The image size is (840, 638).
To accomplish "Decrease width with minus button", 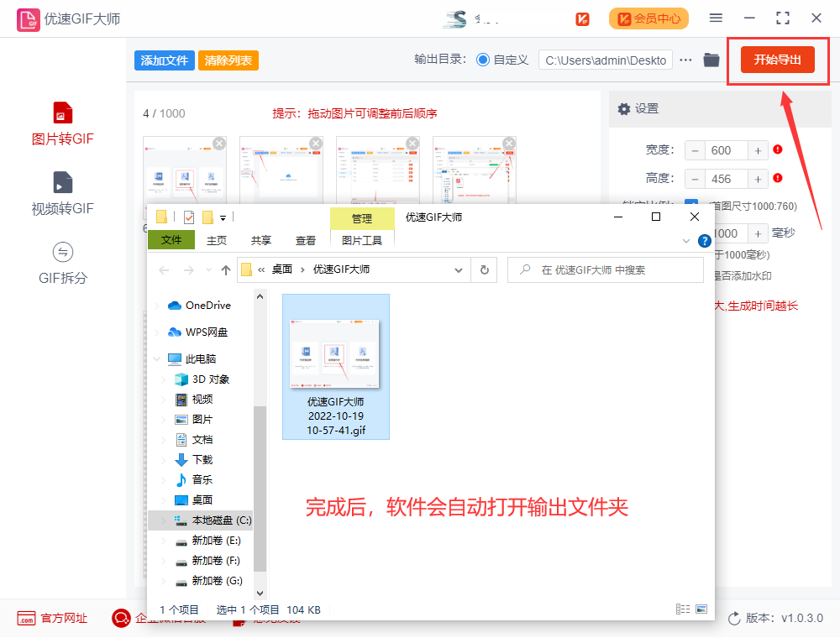I will 695,151.
